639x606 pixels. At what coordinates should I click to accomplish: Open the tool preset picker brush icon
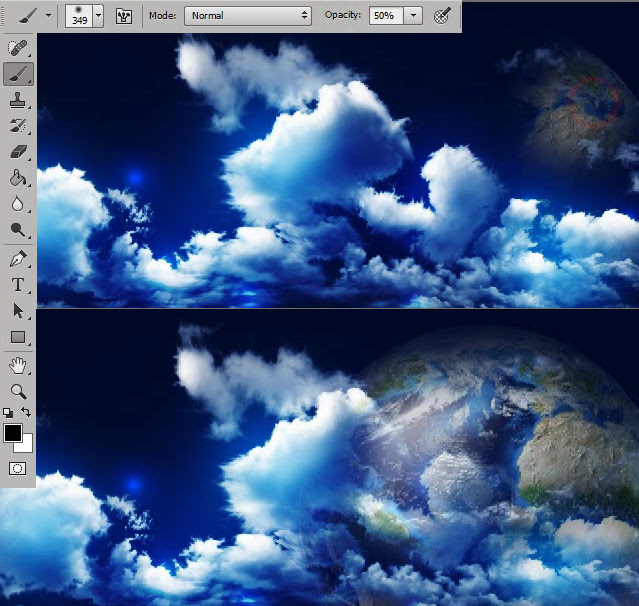pyautogui.click(x=28, y=15)
